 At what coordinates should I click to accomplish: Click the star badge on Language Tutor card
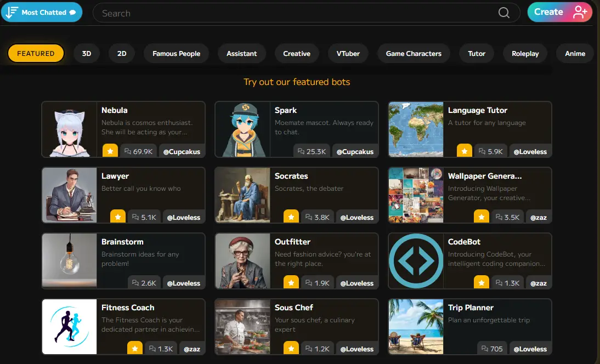(x=465, y=151)
